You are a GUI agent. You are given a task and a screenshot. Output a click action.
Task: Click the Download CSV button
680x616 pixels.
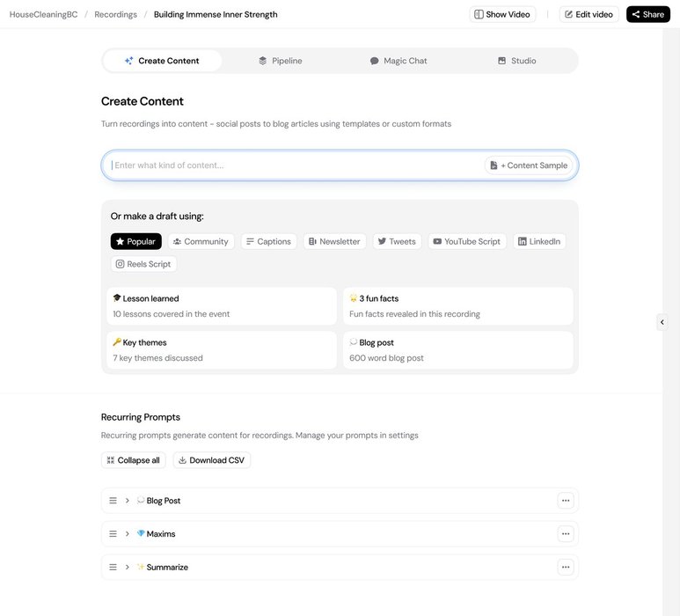click(212, 460)
